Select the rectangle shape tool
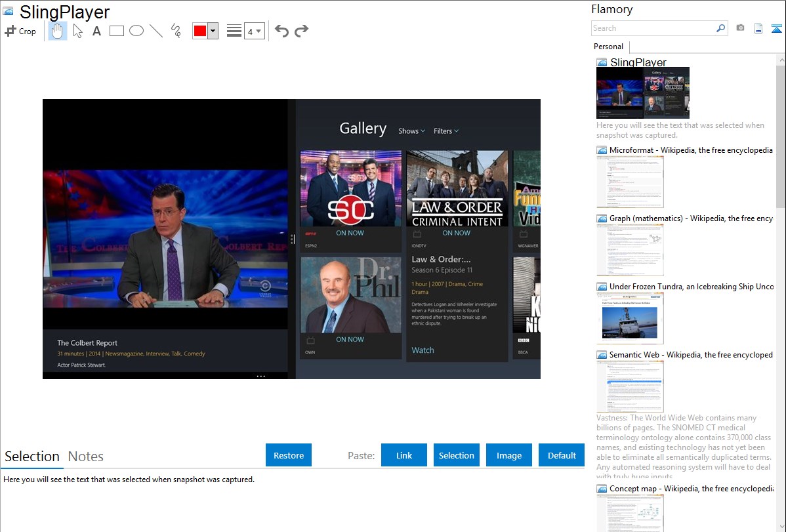786x532 pixels. click(x=117, y=31)
